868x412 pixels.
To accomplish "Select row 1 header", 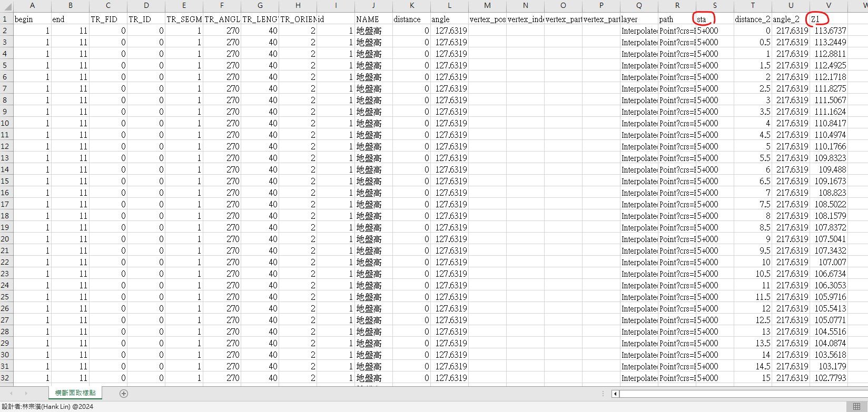I will tap(6, 19).
